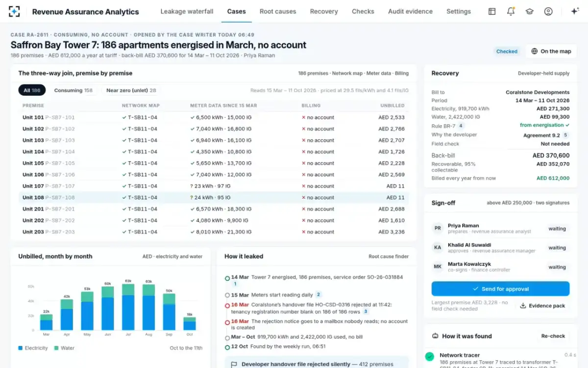Image resolution: width=588 pixels, height=368 pixels.
Task: Click the Re-check button
Action: [553, 336]
